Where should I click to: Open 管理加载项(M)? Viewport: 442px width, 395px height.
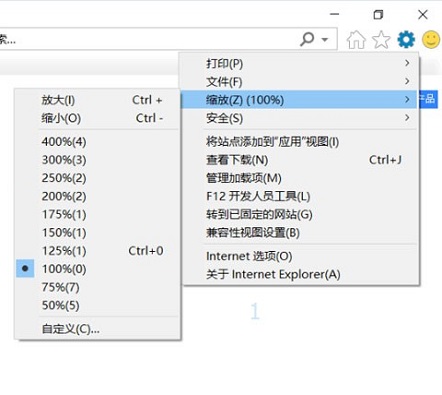[x=299, y=178]
